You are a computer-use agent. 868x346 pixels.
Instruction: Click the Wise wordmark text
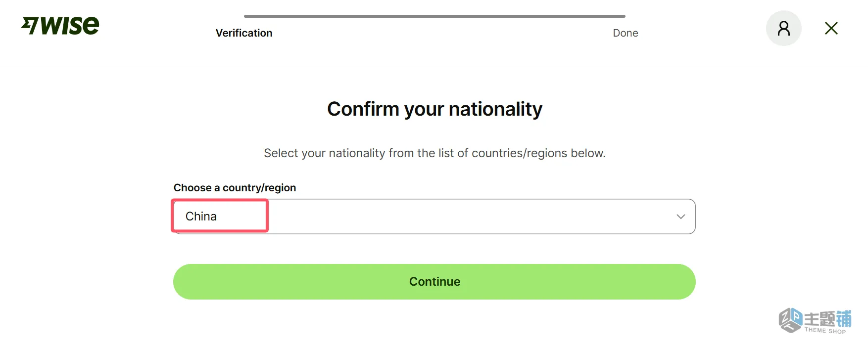[70, 26]
